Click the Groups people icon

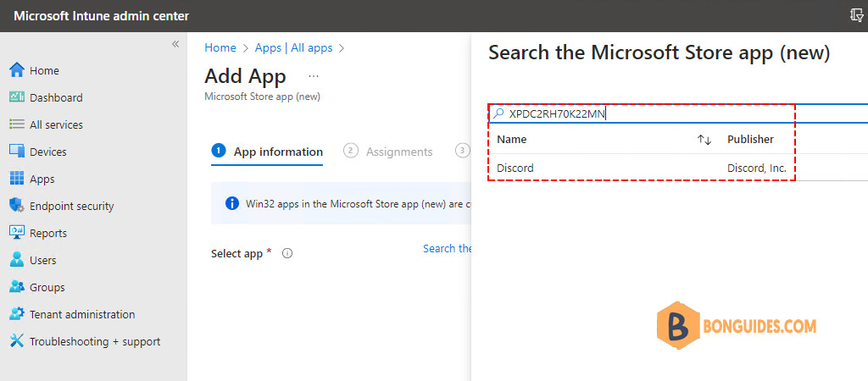click(x=17, y=287)
